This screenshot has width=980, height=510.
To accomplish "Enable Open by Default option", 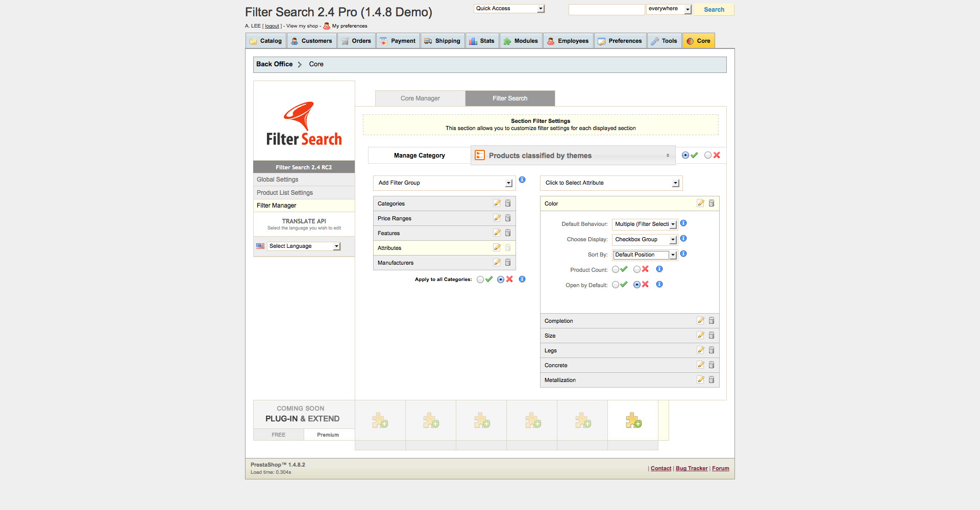I will [x=616, y=285].
